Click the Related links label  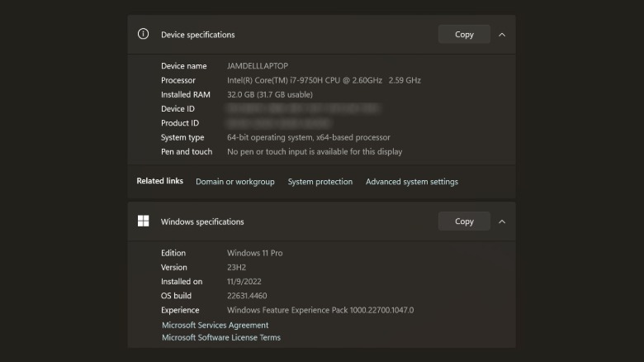pos(160,181)
